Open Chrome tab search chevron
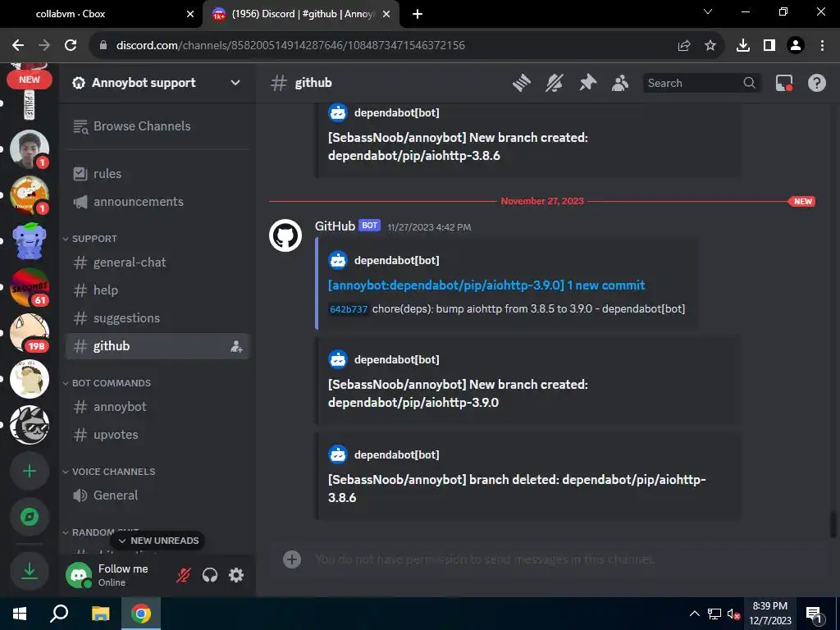Screen dimensions: 840x630 [708, 11]
